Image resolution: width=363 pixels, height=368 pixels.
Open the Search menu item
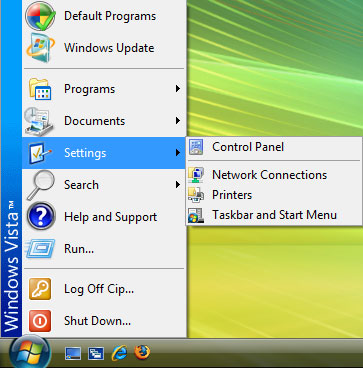click(x=104, y=185)
